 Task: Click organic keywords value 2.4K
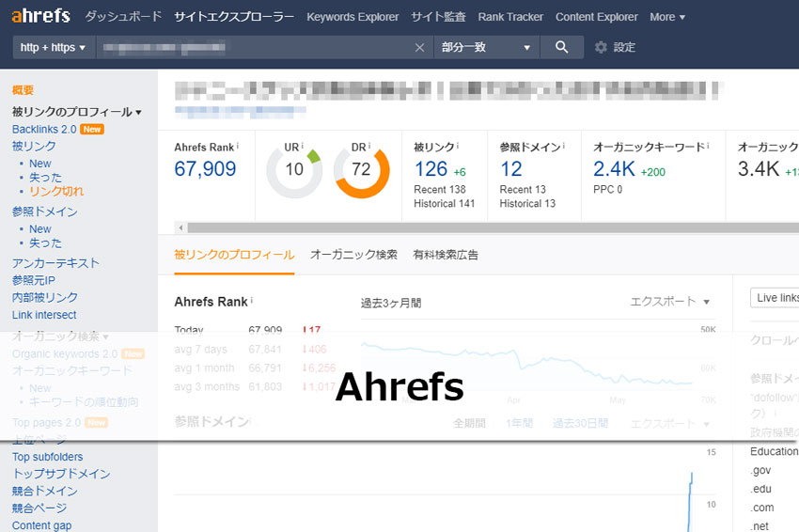click(614, 168)
